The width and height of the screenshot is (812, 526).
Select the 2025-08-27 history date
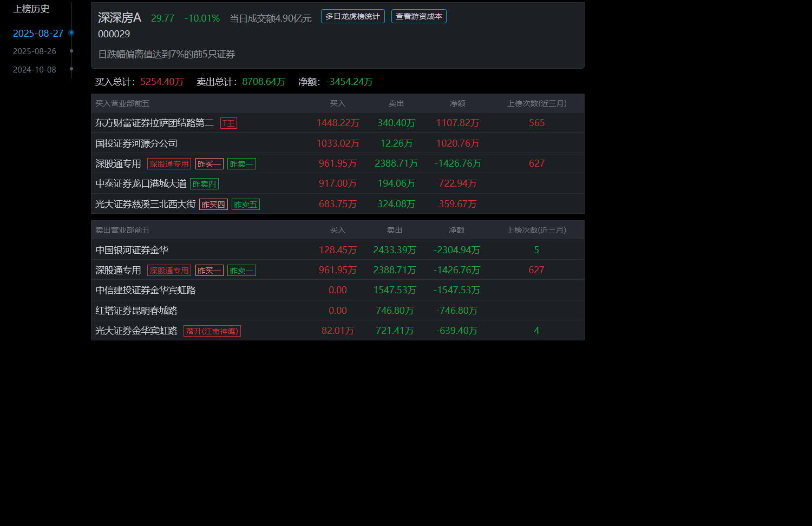click(x=38, y=34)
